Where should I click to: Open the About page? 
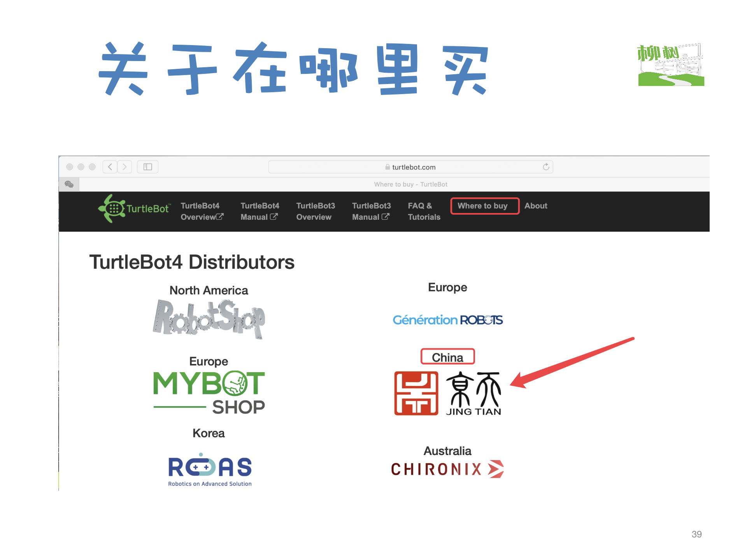(536, 206)
